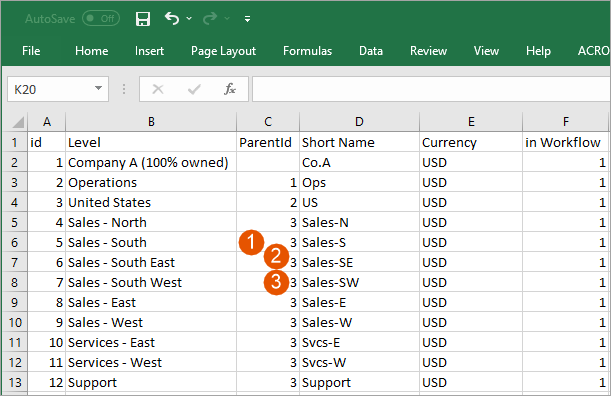The height and width of the screenshot is (396, 611).
Task: Select the 'United States' cell
Action: click(x=151, y=202)
